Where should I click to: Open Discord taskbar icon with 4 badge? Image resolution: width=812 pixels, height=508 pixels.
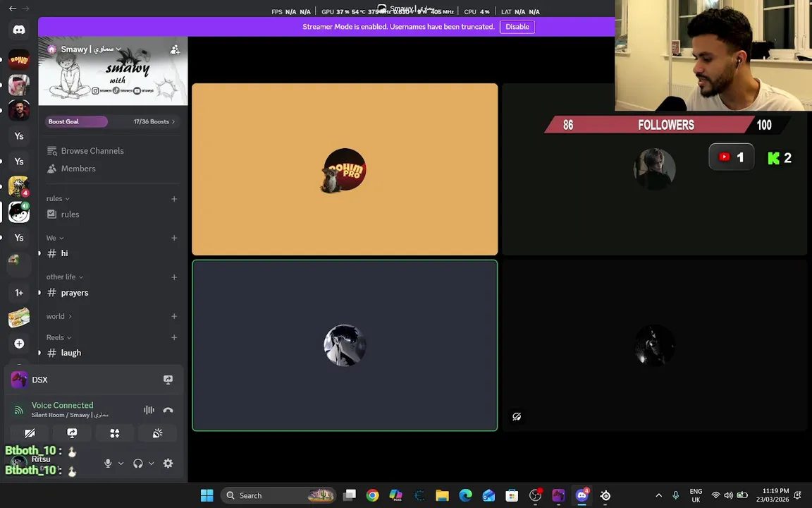[582, 495]
